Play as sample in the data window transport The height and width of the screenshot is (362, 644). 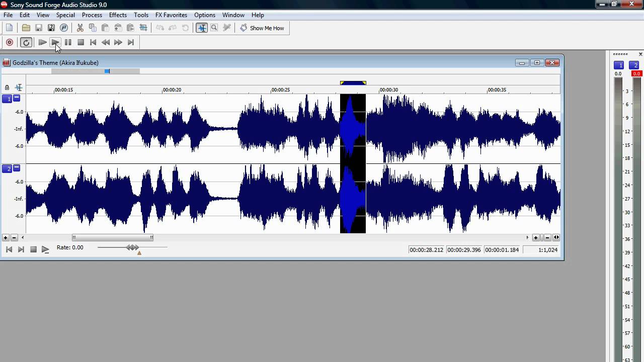click(45, 249)
